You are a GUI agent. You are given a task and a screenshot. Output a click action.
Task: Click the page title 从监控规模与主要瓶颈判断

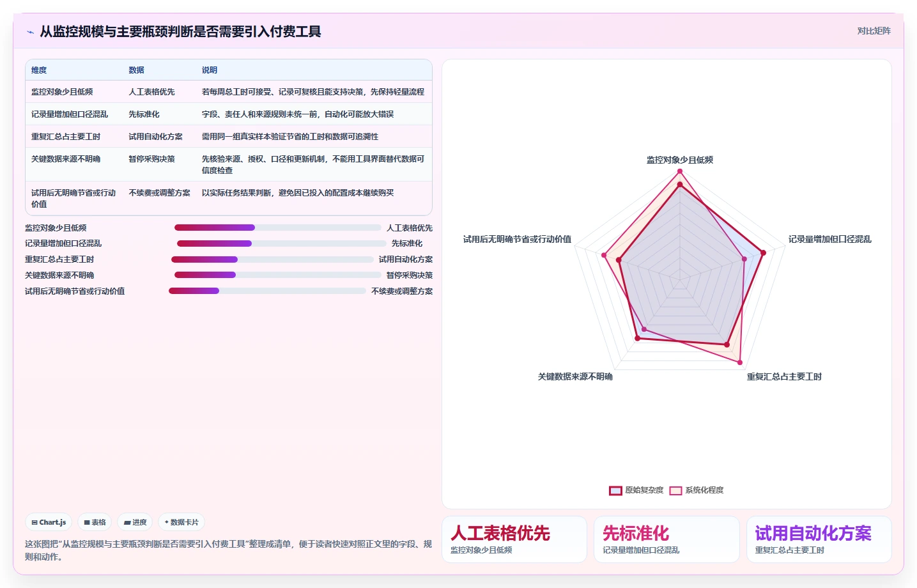pos(181,31)
